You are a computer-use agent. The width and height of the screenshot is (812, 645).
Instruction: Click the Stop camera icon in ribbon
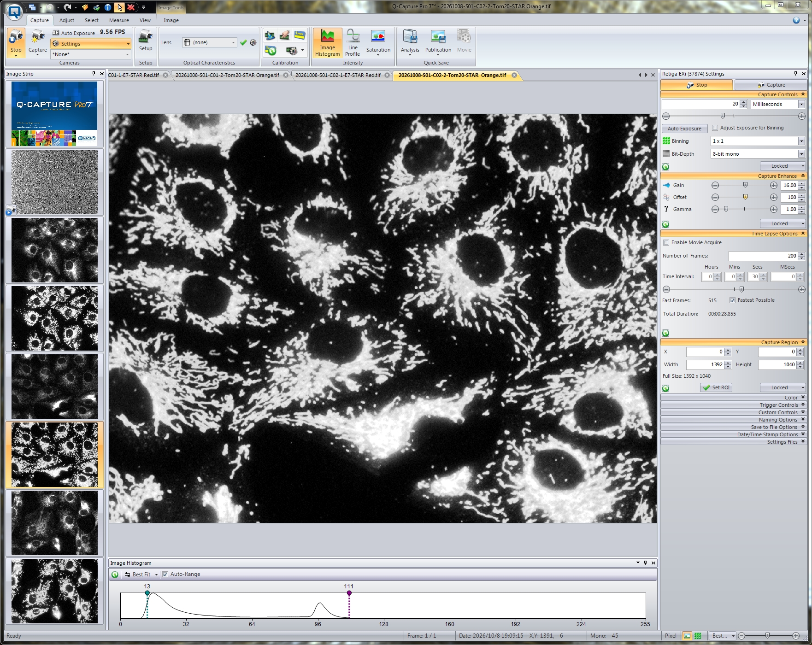[16, 37]
